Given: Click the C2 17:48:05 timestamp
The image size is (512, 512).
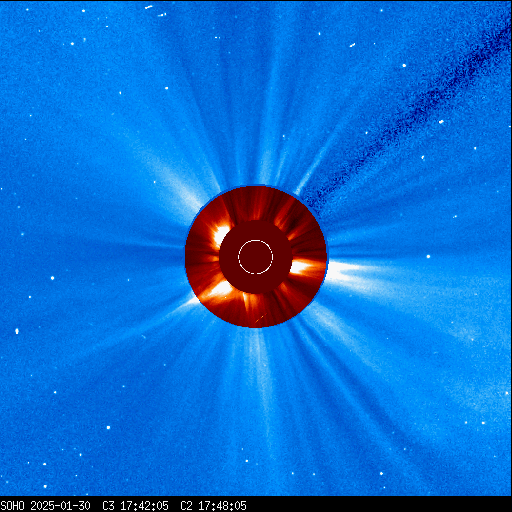Looking at the screenshot, I should coord(213,506).
